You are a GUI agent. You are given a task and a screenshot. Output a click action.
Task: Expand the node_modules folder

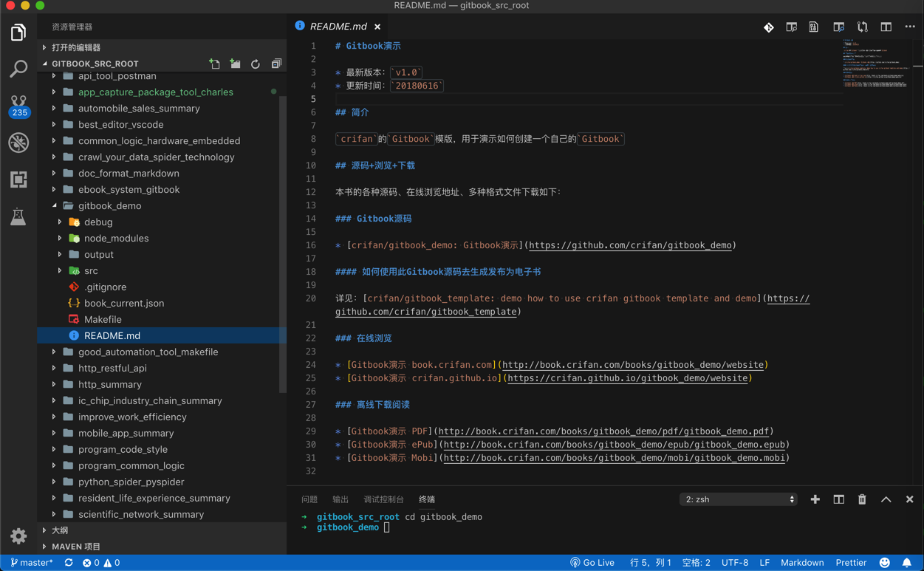[116, 239]
